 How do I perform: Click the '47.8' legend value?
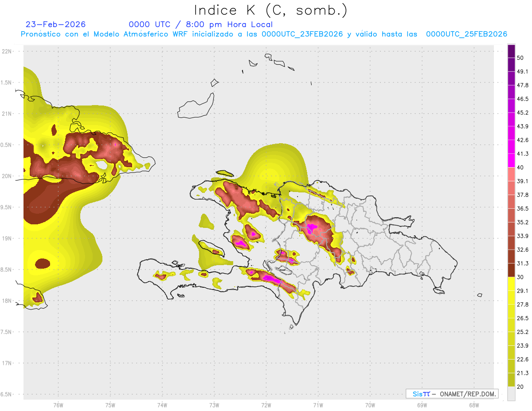pos(523,85)
